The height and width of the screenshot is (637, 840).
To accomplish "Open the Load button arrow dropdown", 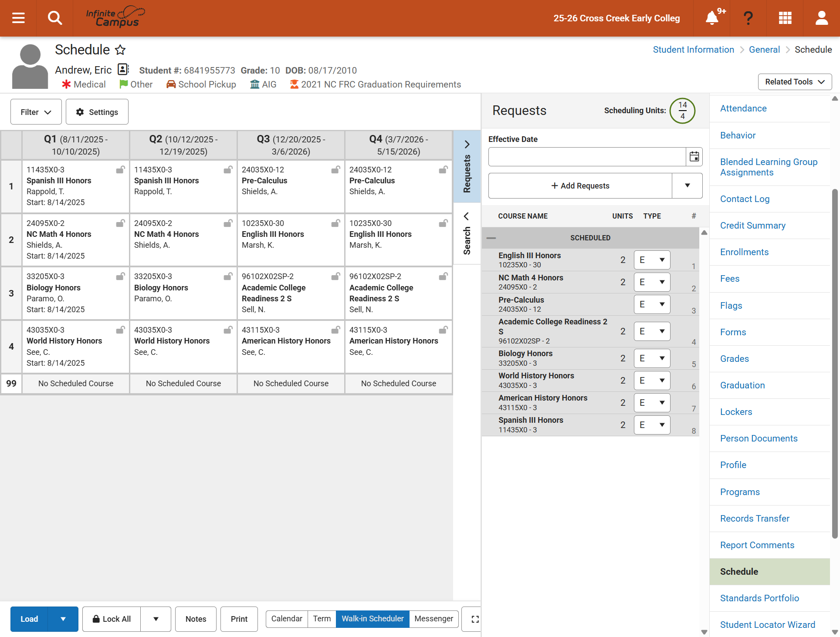I will [x=63, y=619].
